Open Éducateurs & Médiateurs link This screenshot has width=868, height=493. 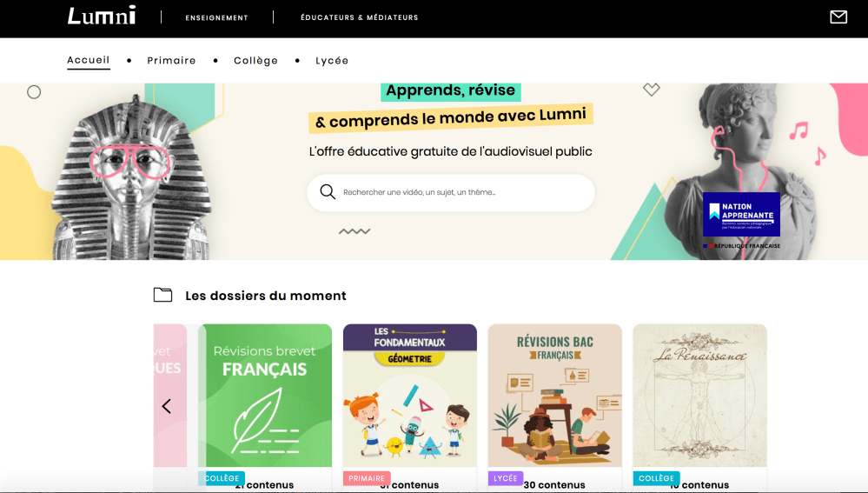359,17
